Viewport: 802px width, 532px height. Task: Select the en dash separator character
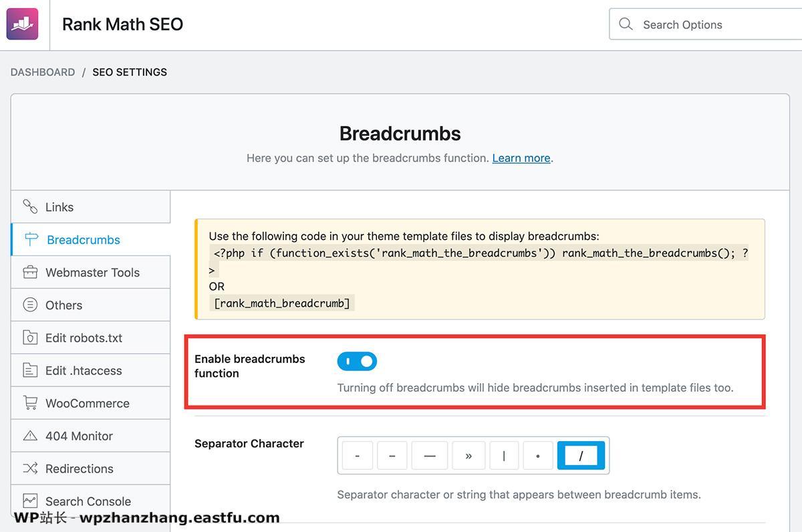[x=392, y=456]
